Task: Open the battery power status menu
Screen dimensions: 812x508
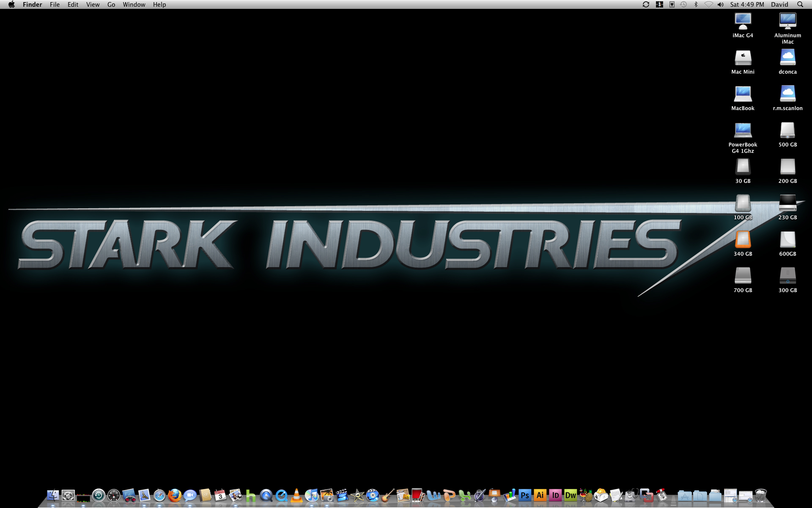Action: 672,4
